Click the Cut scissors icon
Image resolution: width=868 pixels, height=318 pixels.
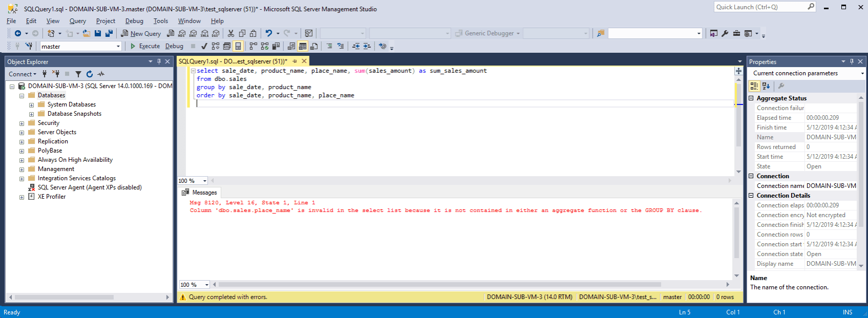click(231, 33)
